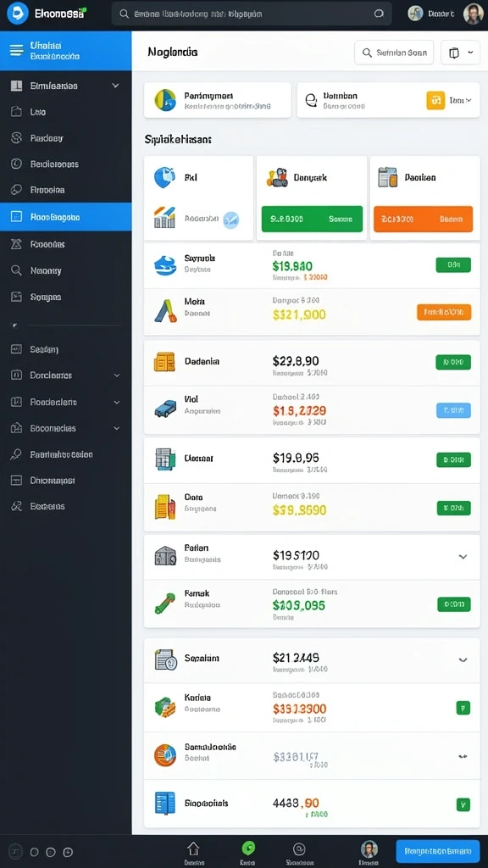Click the blue shield icon next to Pkl

point(165,178)
